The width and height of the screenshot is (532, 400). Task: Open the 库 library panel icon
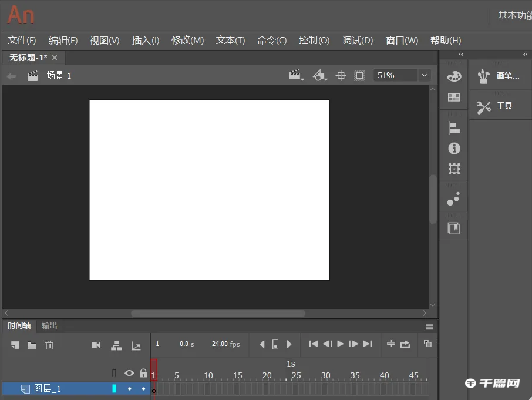pyautogui.click(x=453, y=228)
